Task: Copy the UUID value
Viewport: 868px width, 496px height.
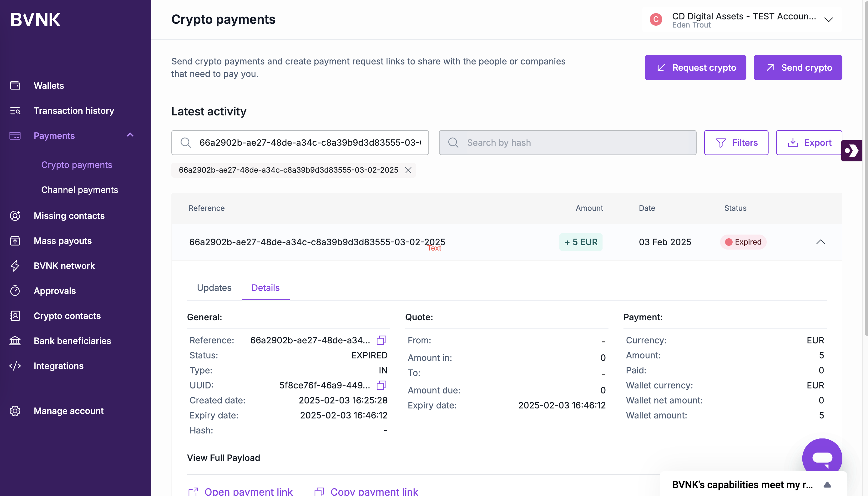Action: [x=381, y=385]
